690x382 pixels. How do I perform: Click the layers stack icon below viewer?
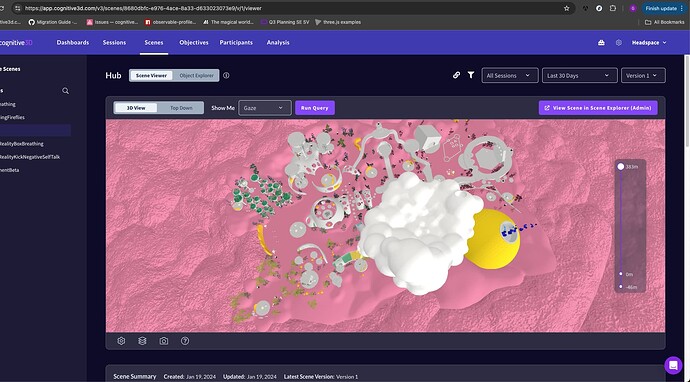142,341
